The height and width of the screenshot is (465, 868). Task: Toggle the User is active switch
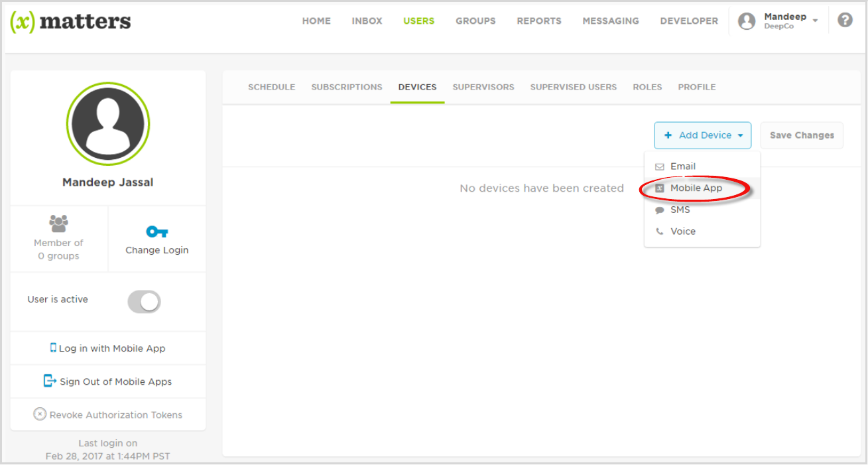[x=144, y=301]
